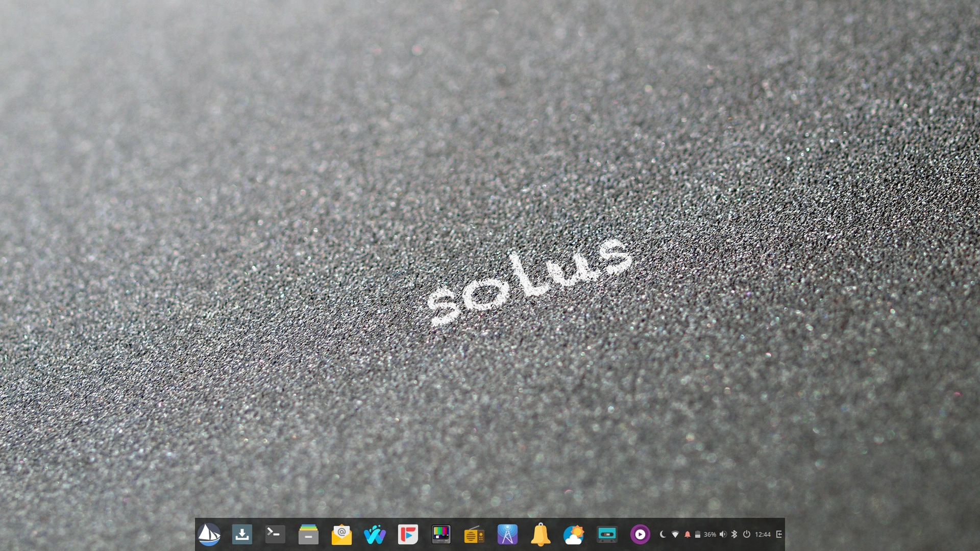Open the teal cassette tape app
This screenshot has height=551, width=980.
click(607, 534)
